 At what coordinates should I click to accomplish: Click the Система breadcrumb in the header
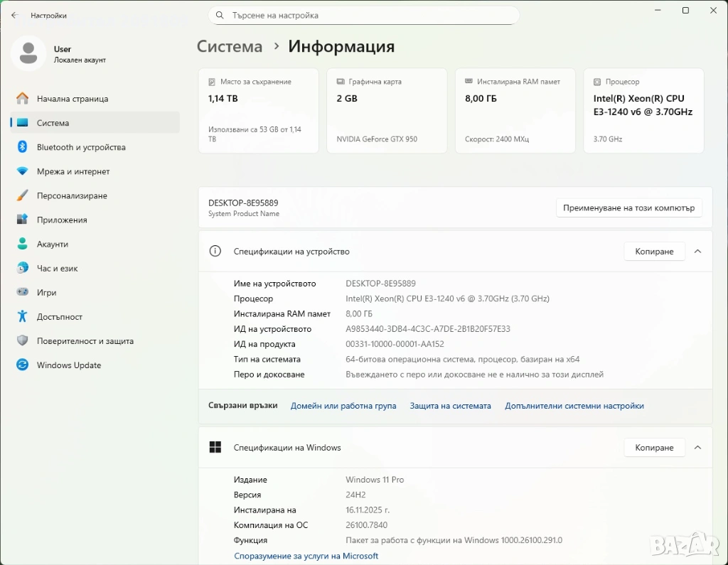(x=230, y=47)
